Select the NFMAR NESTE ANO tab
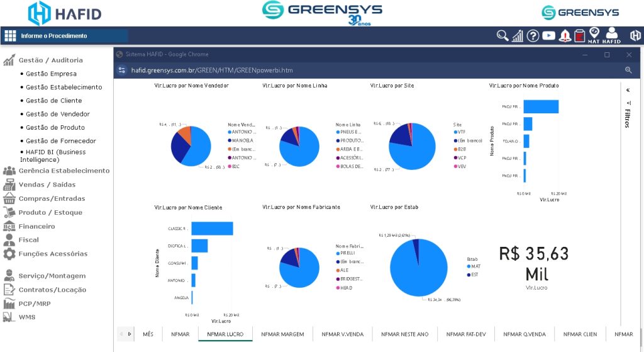644x352 pixels. tap(405, 334)
